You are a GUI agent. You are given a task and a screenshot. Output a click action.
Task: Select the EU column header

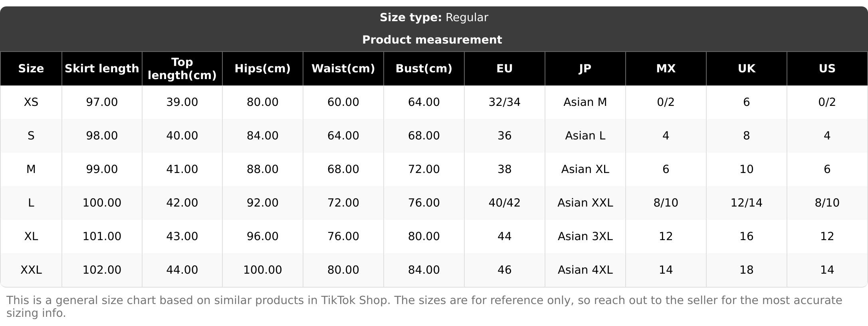[504, 69]
